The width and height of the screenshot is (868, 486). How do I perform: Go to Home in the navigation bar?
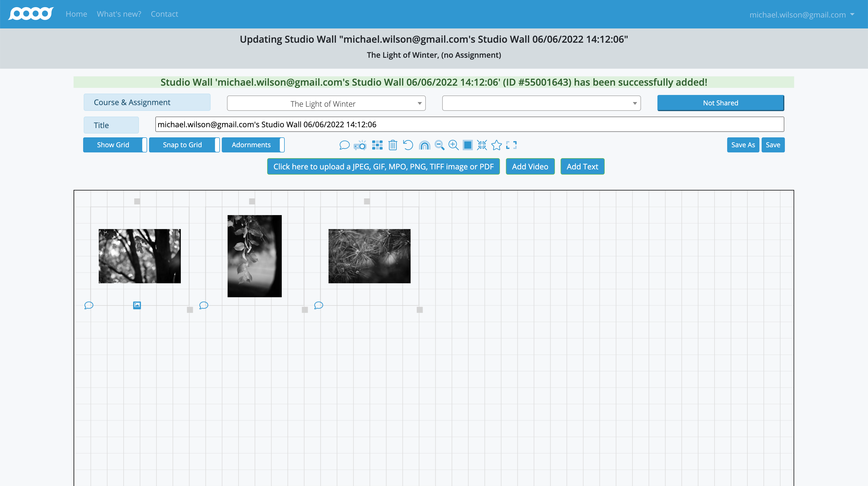pyautogui.click(x=77, y=14)
